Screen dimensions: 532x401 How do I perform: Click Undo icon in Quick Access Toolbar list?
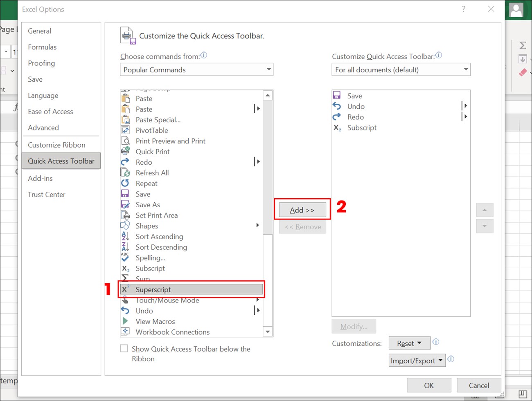tap(337, 106)
